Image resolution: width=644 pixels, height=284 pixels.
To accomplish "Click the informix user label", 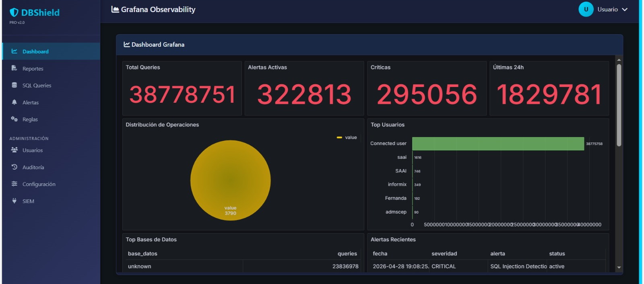I will pos(397,184).
